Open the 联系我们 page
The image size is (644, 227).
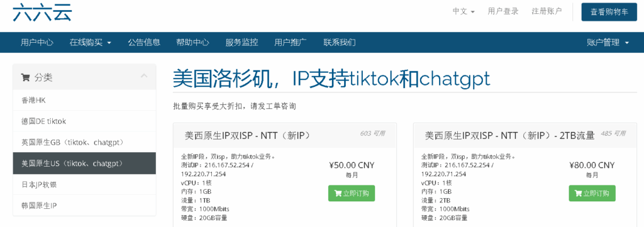click(x=339, y=42)
